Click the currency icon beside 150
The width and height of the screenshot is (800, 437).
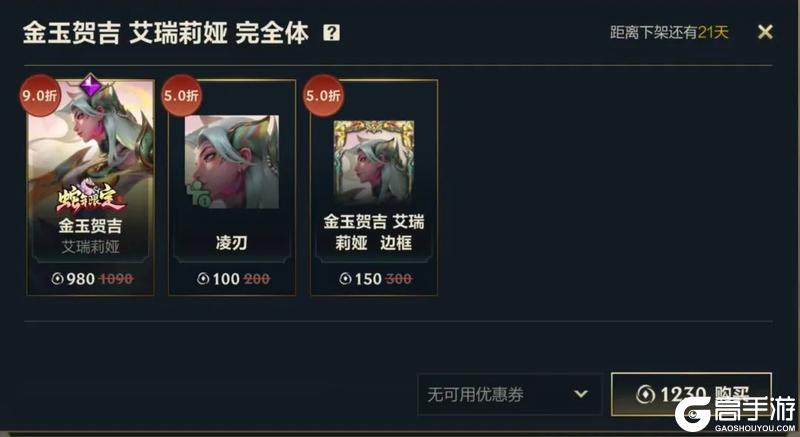pyautogui.click(x=345, y=278)
